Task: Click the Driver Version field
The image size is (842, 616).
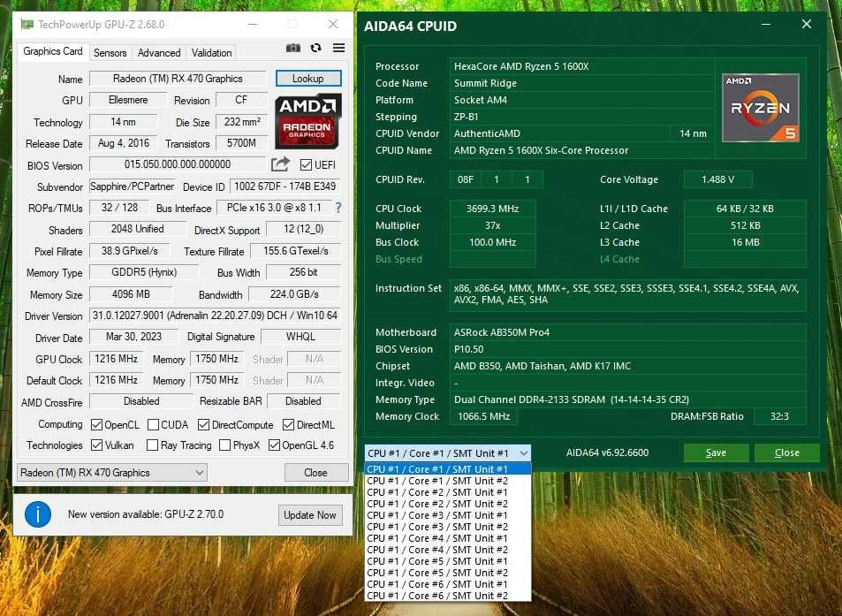Action: click(215, 316)
